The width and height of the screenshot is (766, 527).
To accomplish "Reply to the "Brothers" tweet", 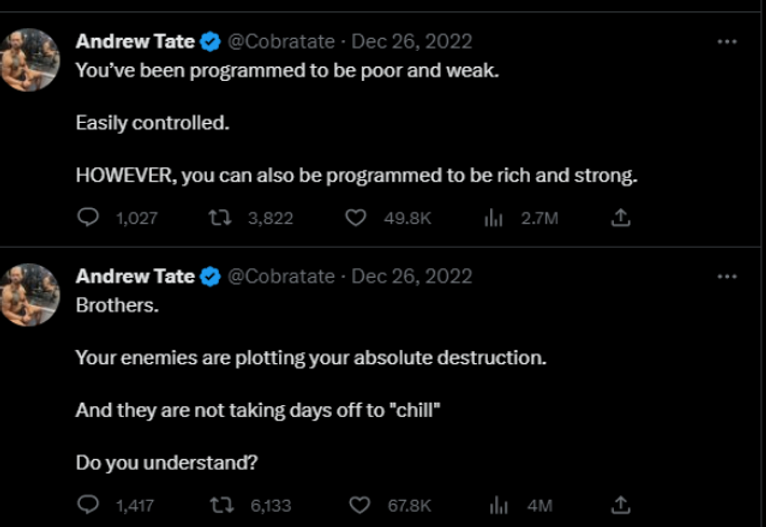I will pos(88,505).
